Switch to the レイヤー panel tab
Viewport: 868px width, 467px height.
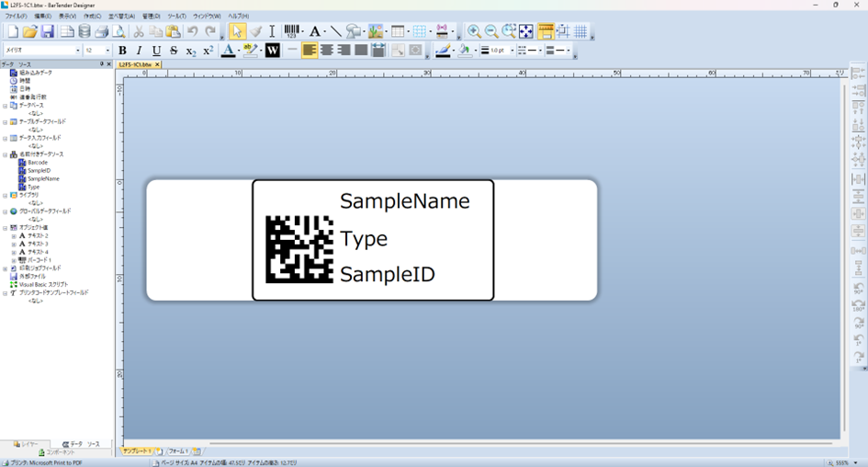(x=28, y=444)
